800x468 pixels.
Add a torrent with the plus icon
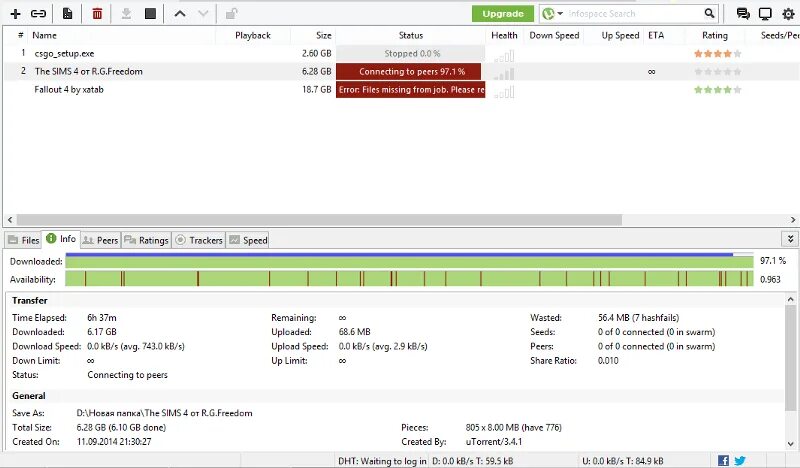pyautogui.click(x=15, y=14)
